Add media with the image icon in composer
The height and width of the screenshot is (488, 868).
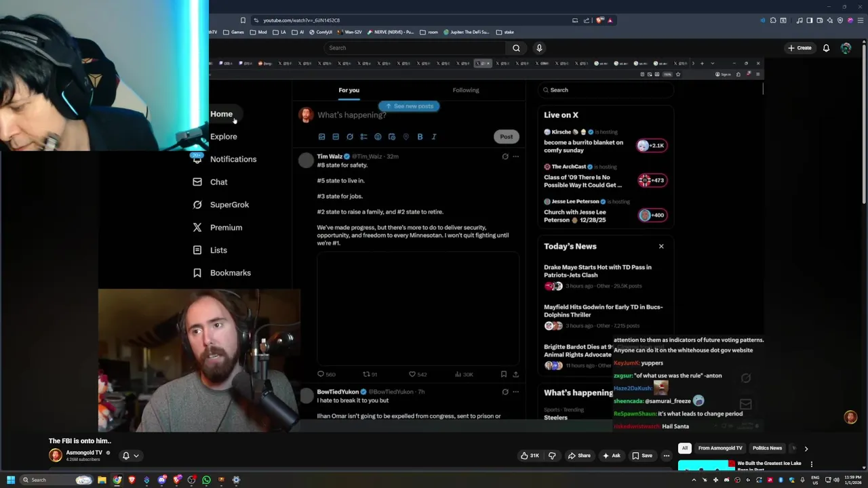tap(321, 137)
